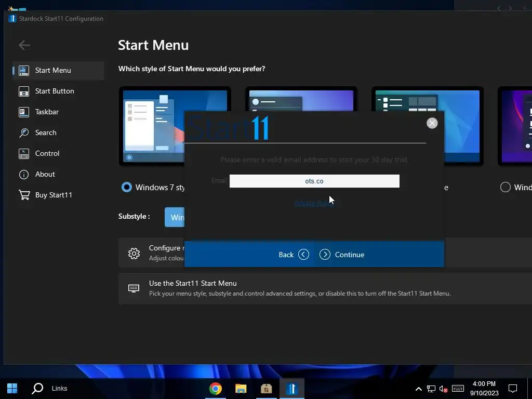532x399 pixels.
Task: Open the notification center icon
Action: coord(513,389)
